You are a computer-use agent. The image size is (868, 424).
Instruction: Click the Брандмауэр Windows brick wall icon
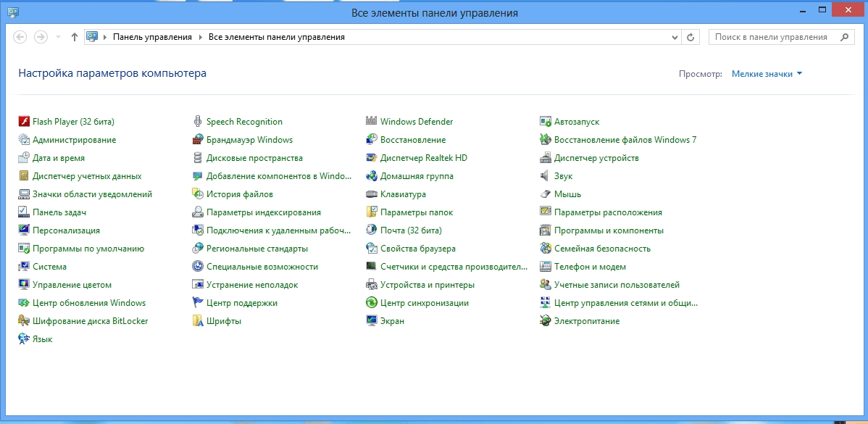click(x=198, y=140)
